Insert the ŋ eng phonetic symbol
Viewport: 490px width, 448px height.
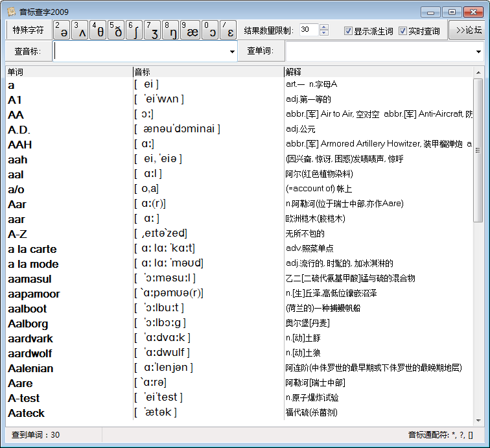coord(170,30)
